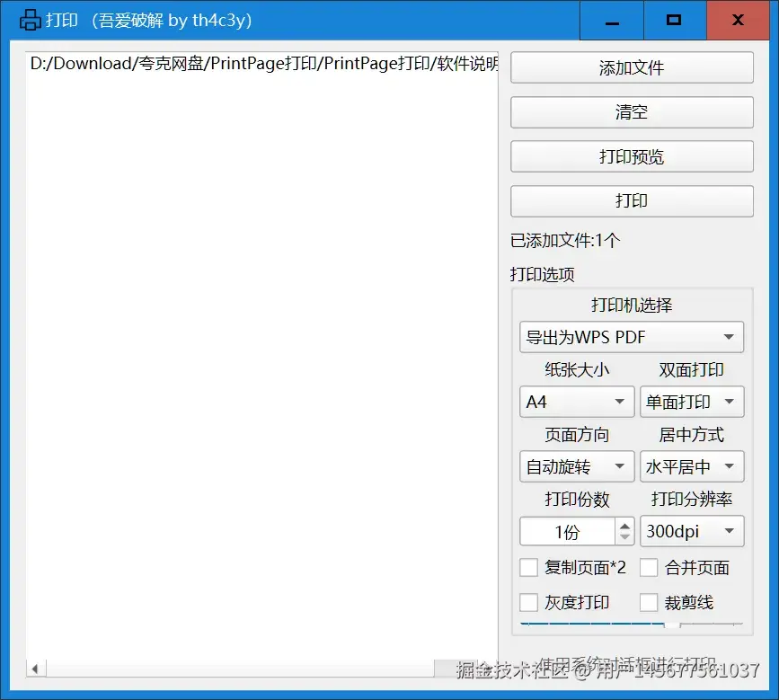Open print preview via 打印预览

click(631, 156)
